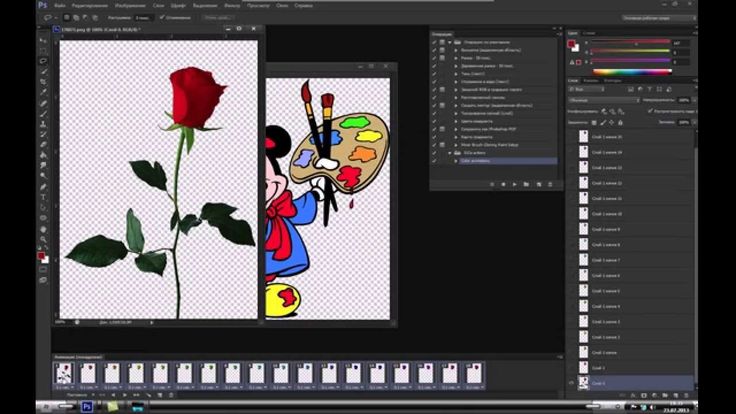This screenshot has height=414, width=736.
Task: Expand the 'Color эллемент' action in Actions panel
Action: click(x=456, y=160)
